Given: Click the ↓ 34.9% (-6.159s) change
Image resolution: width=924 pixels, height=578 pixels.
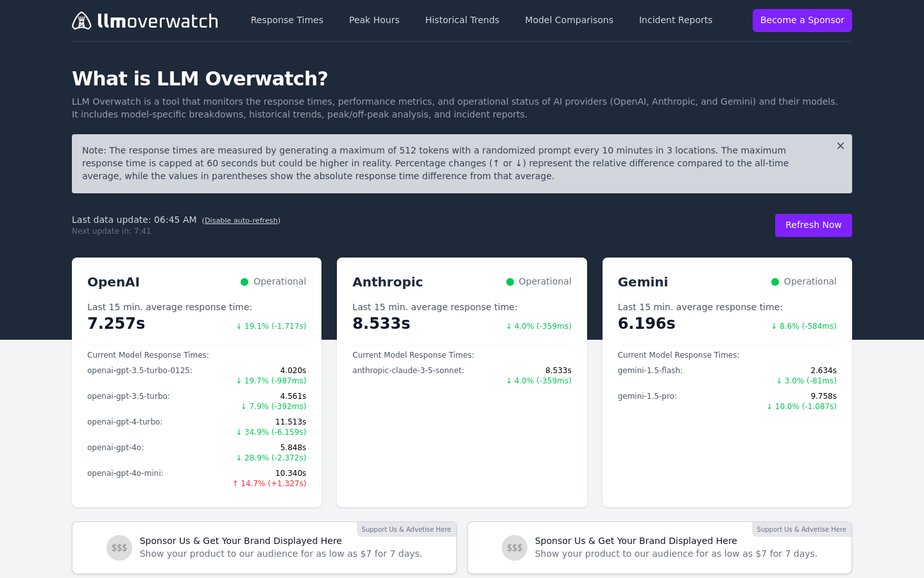Looking at the screenshot, I should pos(271,432).
